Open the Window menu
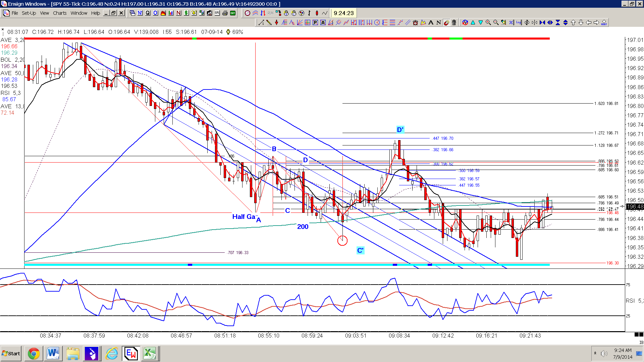 79,13
